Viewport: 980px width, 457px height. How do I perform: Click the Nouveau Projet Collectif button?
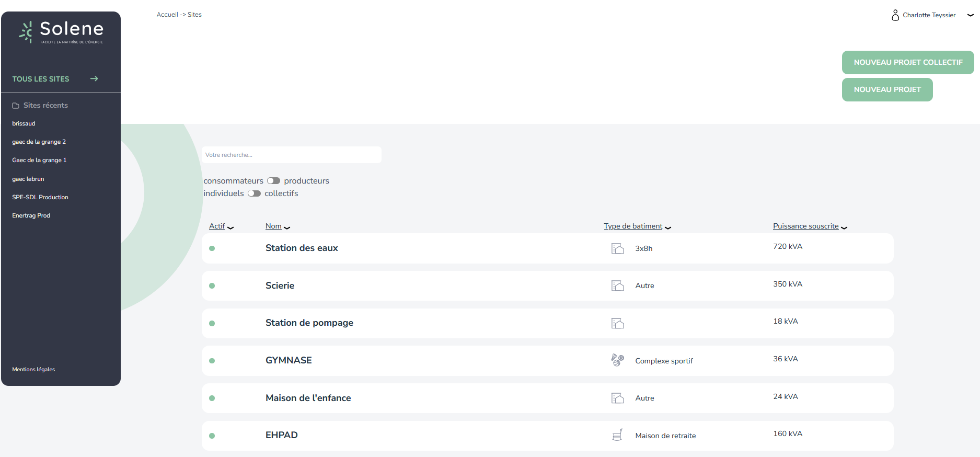coord(907,62)
